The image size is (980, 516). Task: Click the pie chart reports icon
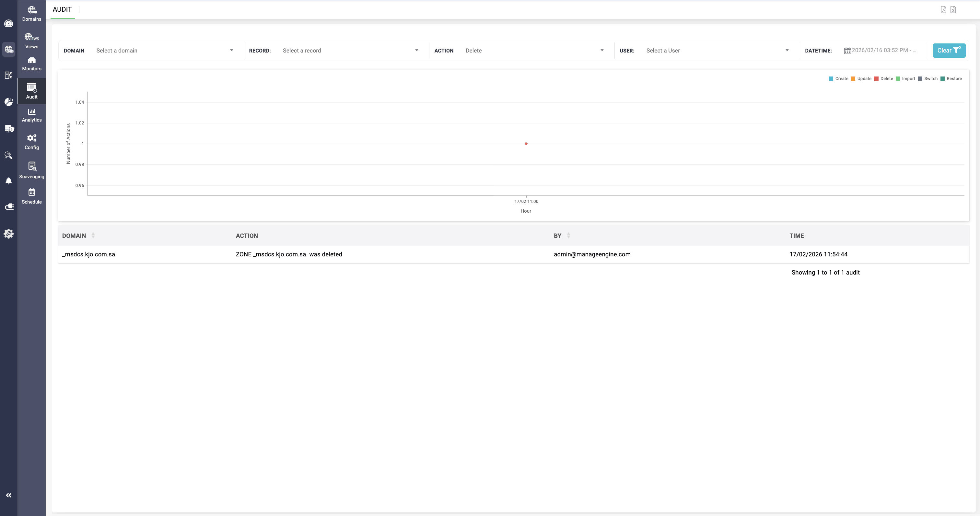8,101
